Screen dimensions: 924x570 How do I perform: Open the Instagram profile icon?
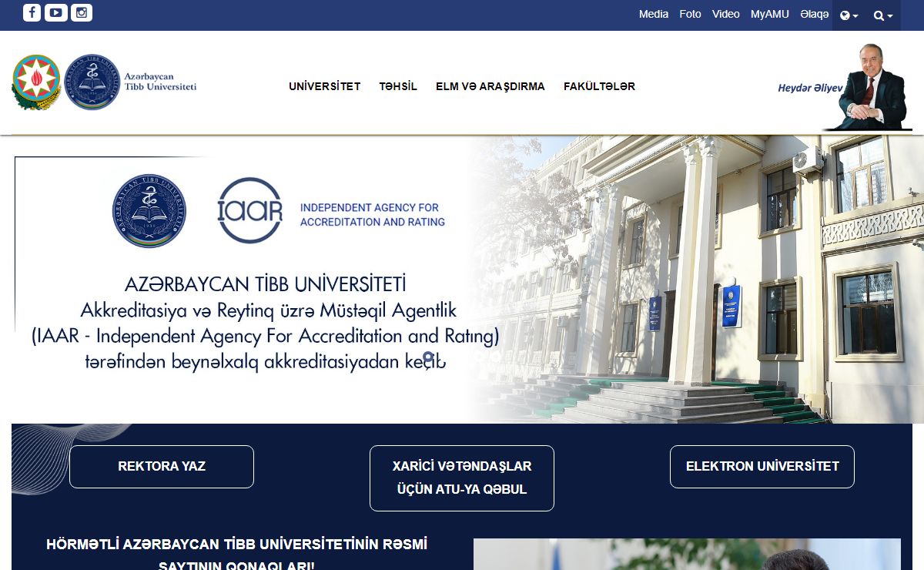click(x=82, y=12)
